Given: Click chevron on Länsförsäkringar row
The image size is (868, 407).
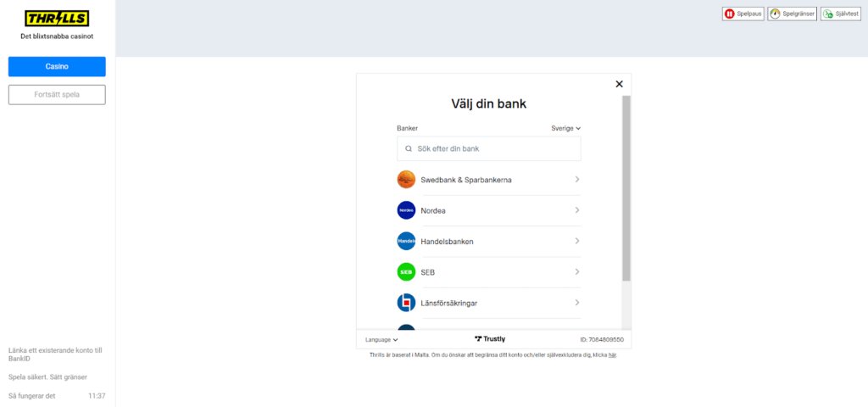Looking at the screenshot, I should (x=576, y=303).
